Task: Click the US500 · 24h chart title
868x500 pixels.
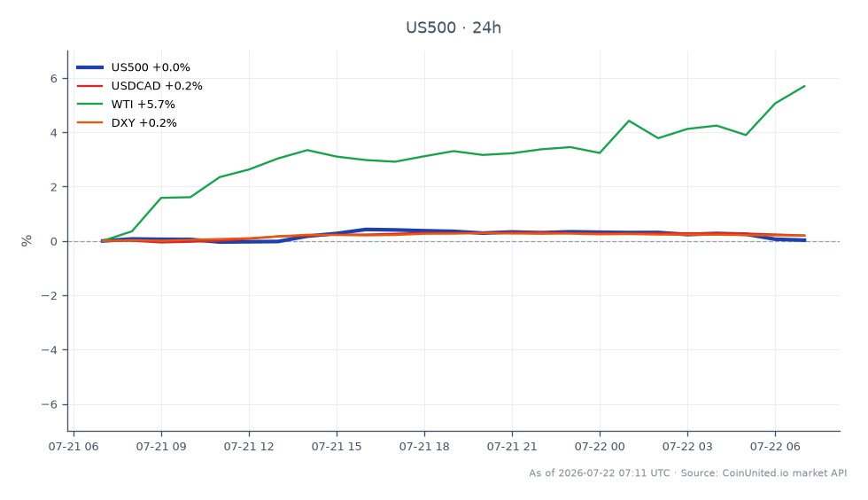Action: coord(453,27)
